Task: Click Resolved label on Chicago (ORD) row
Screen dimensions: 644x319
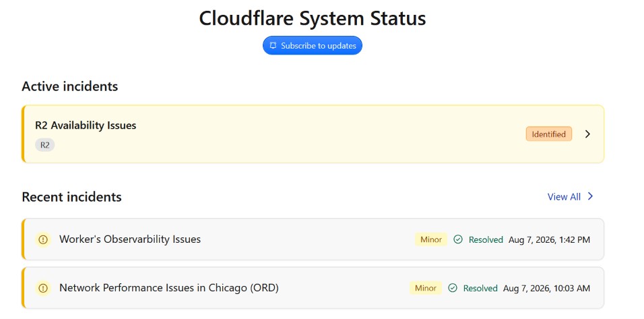Action: pyautogui.click(x=480, y=288)
